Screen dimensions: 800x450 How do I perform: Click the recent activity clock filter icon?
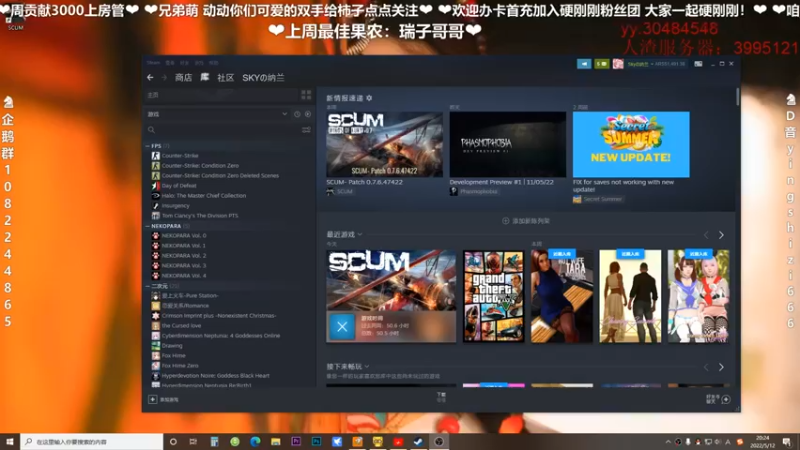(297, 114)
